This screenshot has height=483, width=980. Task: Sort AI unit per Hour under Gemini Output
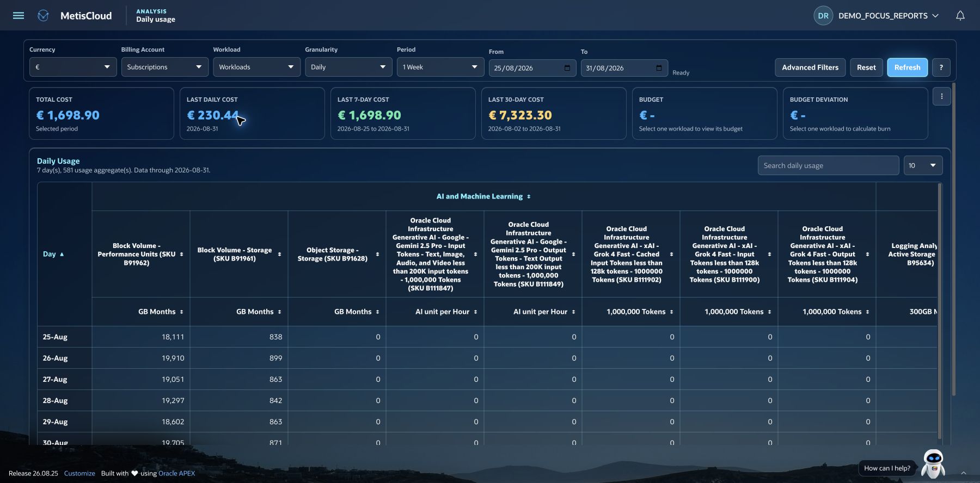[x=573, y=312]
